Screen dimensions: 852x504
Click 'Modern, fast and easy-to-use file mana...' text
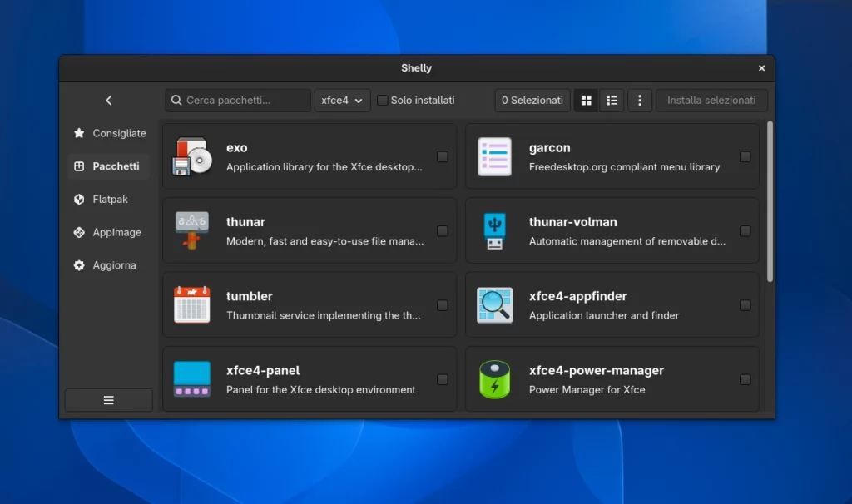[x=325, y=241]
